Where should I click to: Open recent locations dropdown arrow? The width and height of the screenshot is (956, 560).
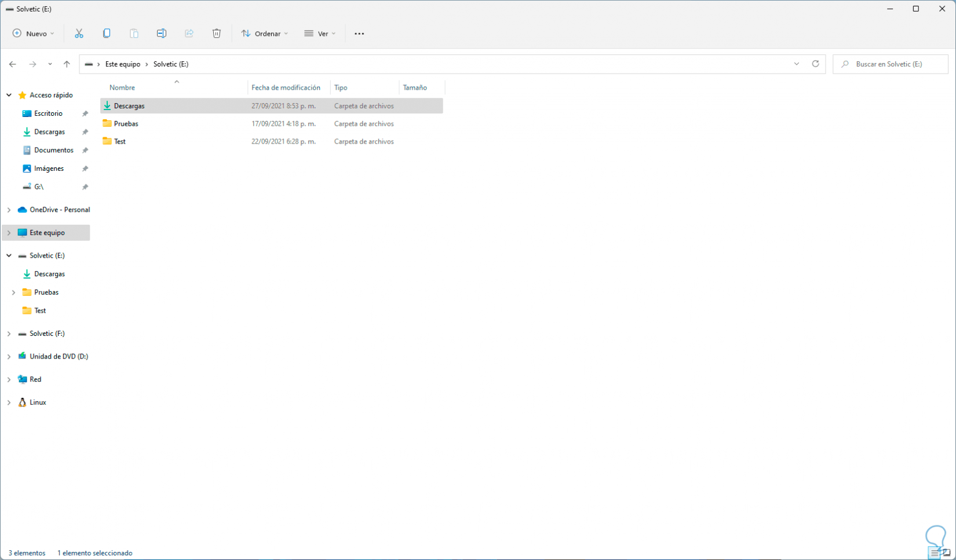tap(50, 64)
